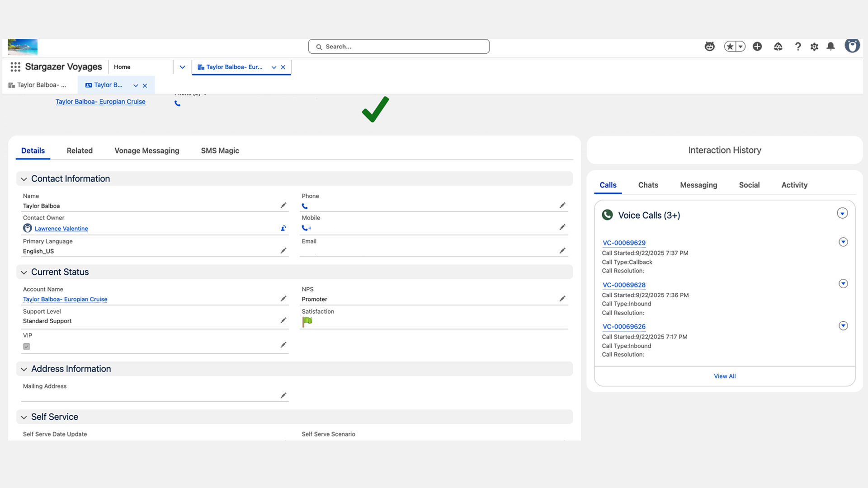The height and width of the screenshot is (488, 868).
Task: Open the help question mark icon
Action: click(798, 47)
